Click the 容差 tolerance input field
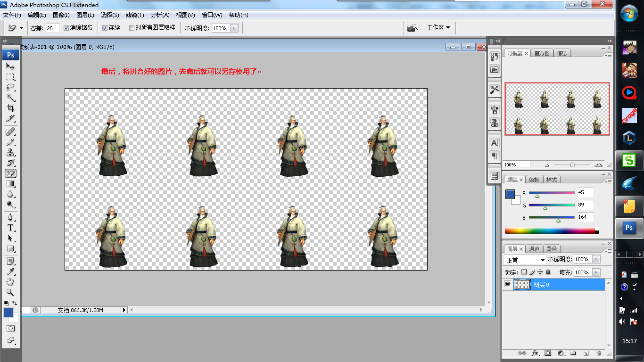 (52, 28)
